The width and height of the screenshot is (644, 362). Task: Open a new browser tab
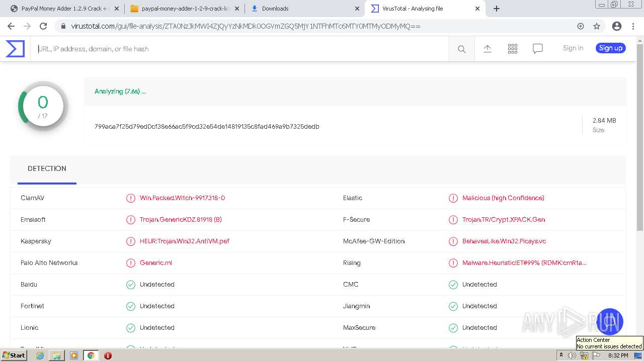[497, 9]
